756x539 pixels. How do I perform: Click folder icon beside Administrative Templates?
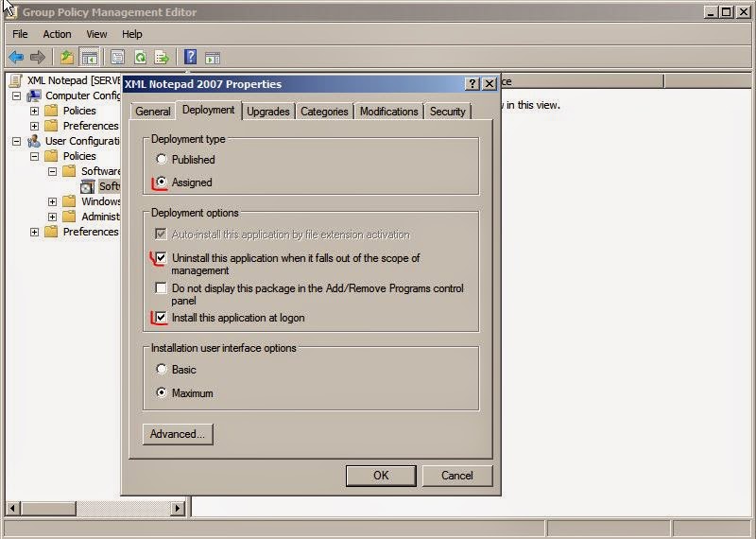tap(69, 217)
